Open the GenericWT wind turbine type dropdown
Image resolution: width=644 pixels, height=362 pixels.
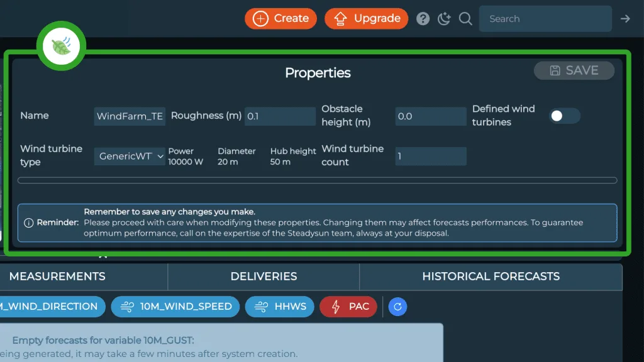tap(129, 156)
